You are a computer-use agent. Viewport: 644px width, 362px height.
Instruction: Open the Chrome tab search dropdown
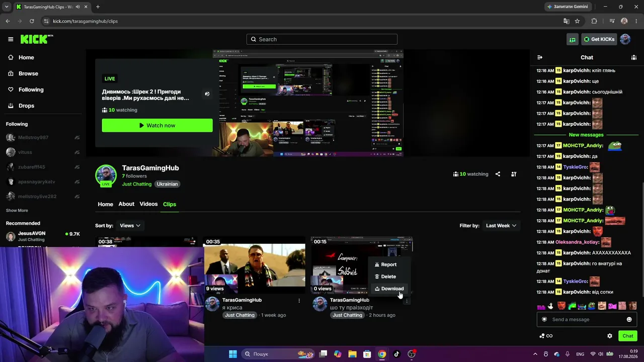pyautogui.click(x=6, y=7)
